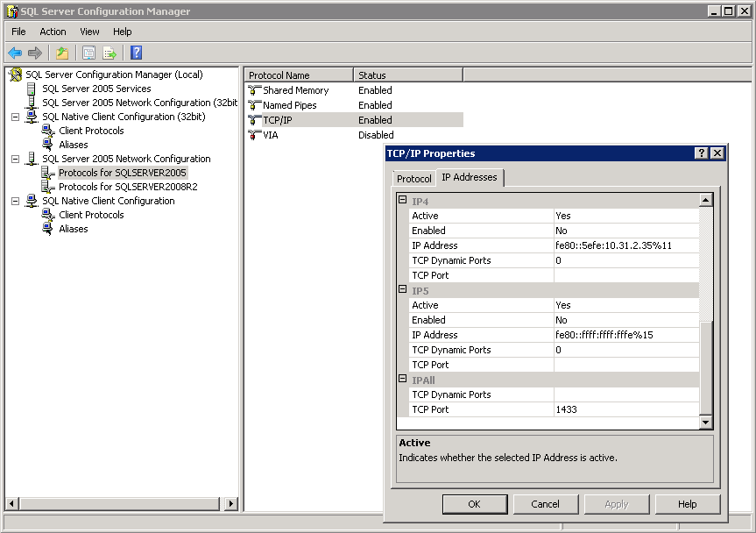
Task: Collapse the IP5 property group
Action: (x=403, y=289)
